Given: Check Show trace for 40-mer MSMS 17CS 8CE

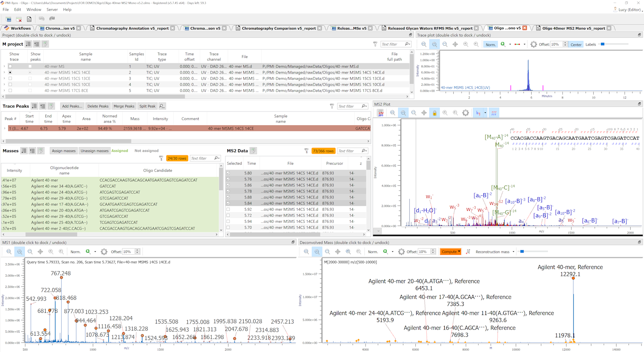Looking at the screenshot, I should click(x=10, y=90).
